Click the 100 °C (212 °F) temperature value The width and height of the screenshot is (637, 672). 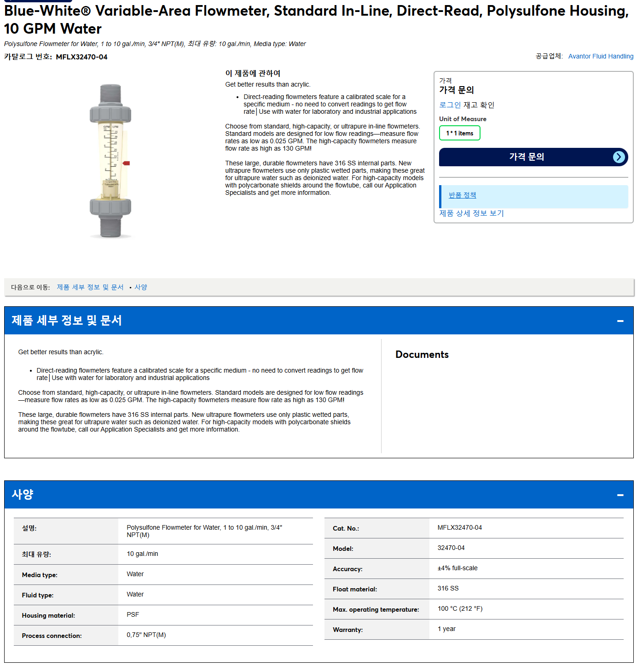pos(460,608)
